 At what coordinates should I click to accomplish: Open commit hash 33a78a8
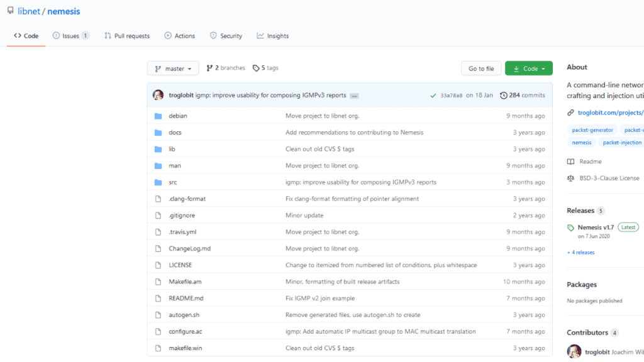coord(452,96)
